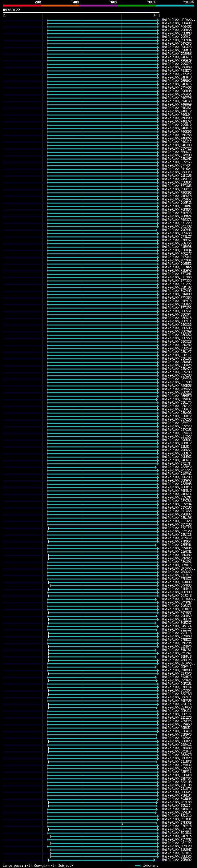Open the UniRef100_Q4FGF3 hit label

click(x=177, y=57)
